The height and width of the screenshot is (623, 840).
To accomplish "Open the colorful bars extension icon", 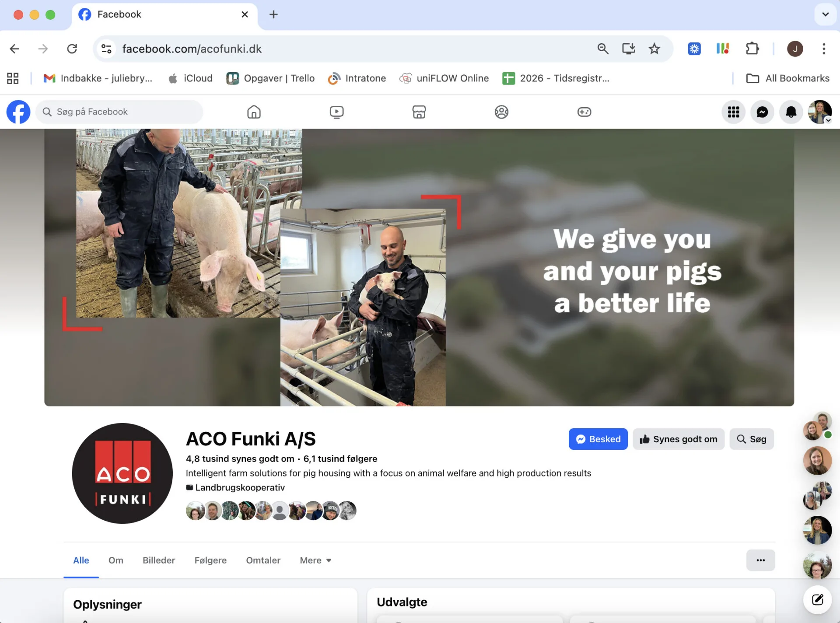I will (x=723, y=49).
